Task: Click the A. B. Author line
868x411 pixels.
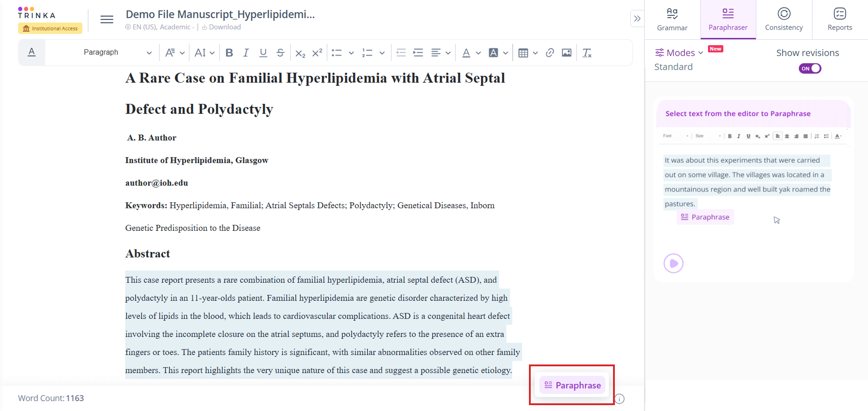Action: point(152,138)
